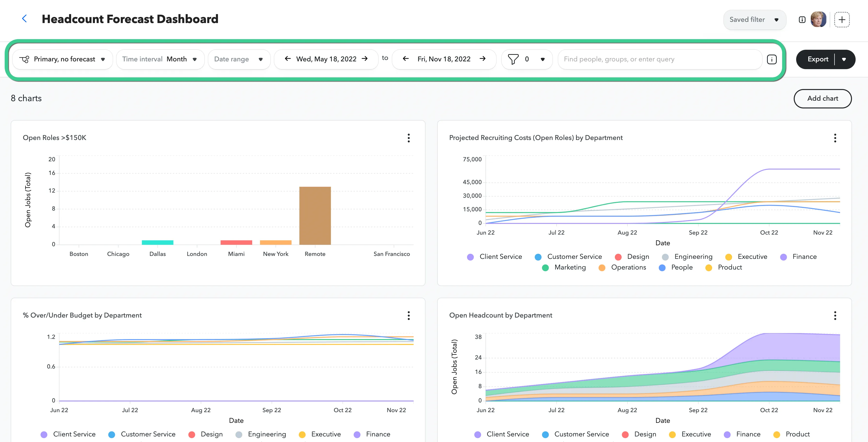Focus the Find people, groups, or query field
The image size is (868, 442).
(x=660, y=59)
